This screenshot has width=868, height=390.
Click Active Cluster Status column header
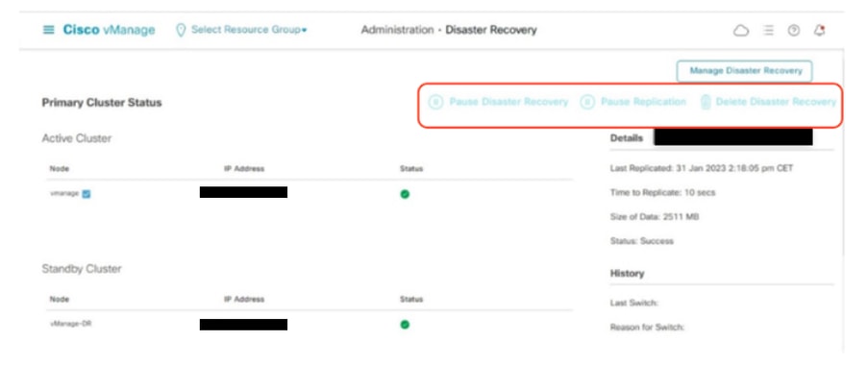(x=411, y=169)
